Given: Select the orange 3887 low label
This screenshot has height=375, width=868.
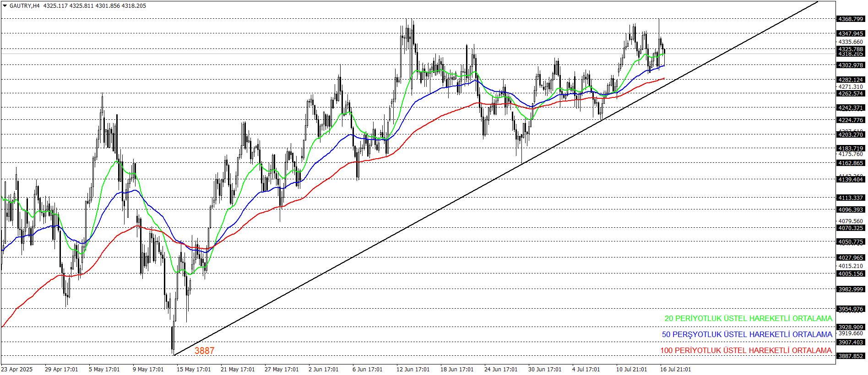Looking at the screenshot, I should [x=205, y=351].
